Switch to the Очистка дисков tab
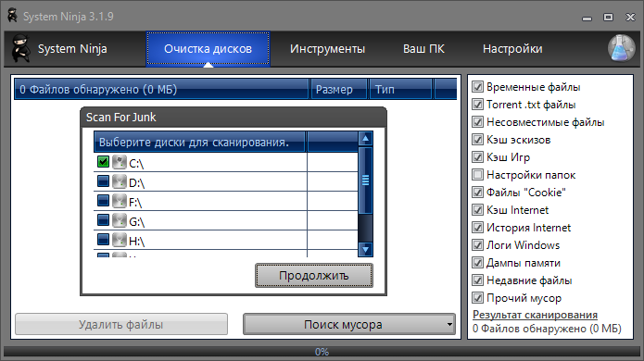 (x=208, y=49)
